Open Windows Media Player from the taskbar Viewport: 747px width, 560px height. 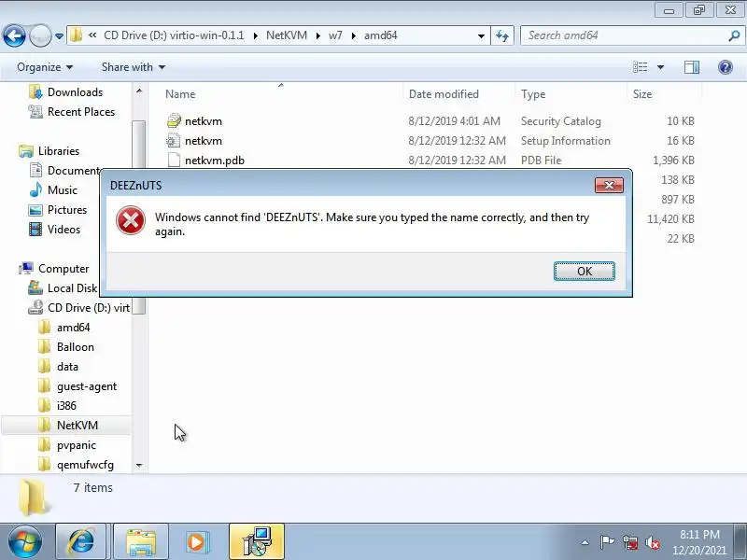click(197, 542)
